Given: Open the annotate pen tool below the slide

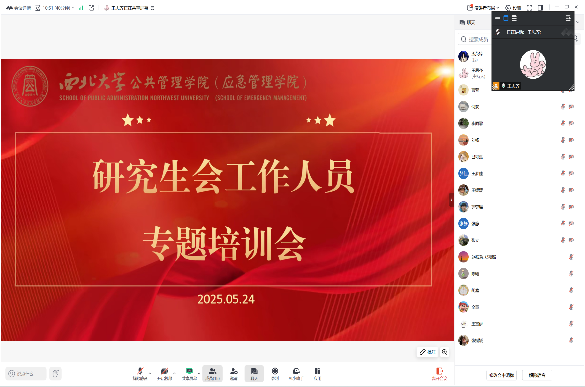Looking at the screenshot, I should (x=427, y=352).
